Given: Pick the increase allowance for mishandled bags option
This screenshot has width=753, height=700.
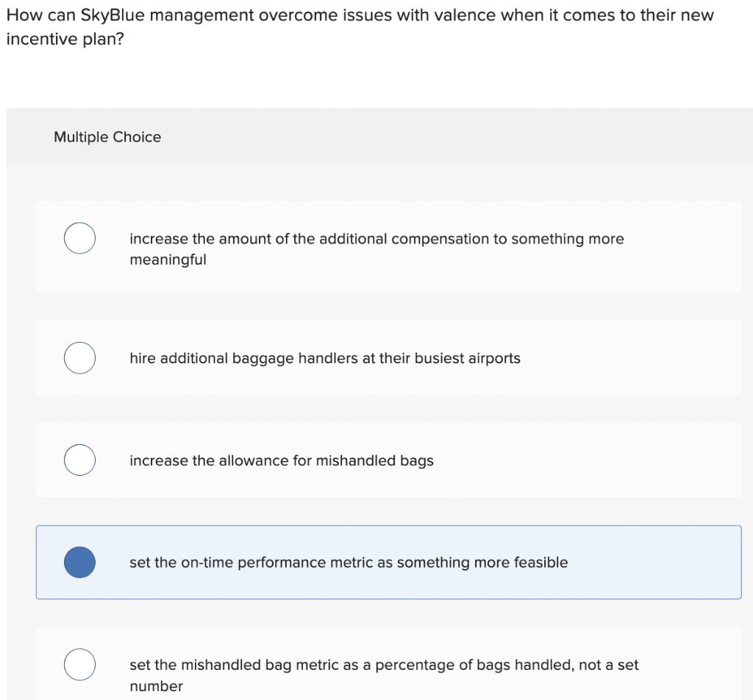Looking at the screenshot, I should pos(282,460).
